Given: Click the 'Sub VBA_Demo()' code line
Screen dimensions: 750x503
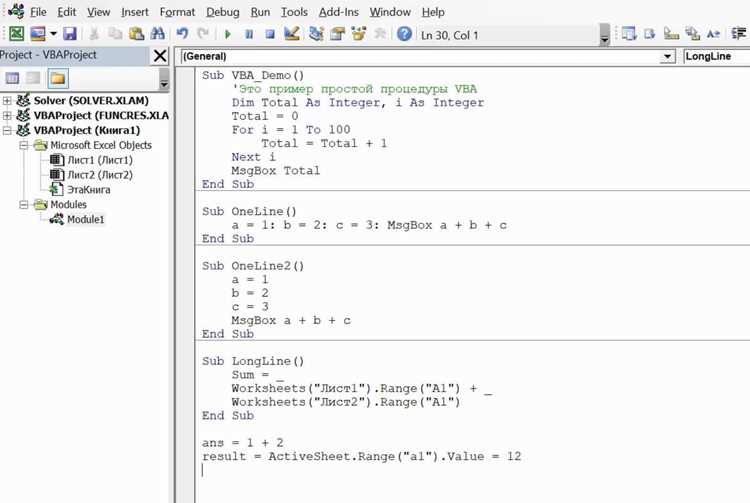Looking at the screenshot, I should coord(253,75).
